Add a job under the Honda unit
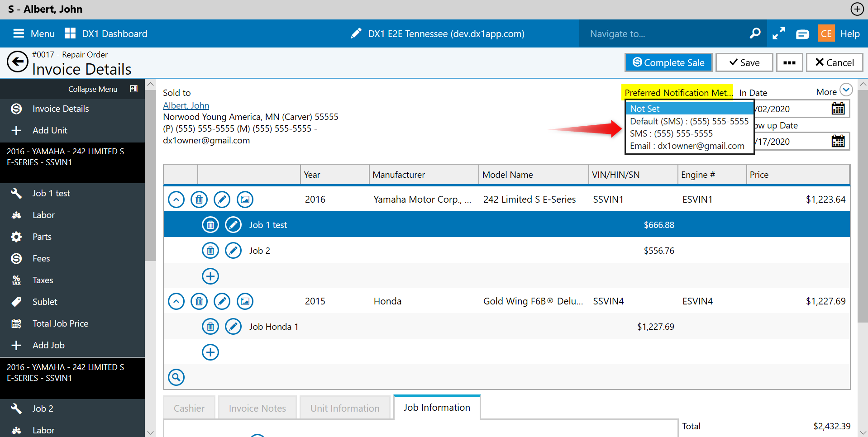The image size is (868, 437). tap(210, 352)
